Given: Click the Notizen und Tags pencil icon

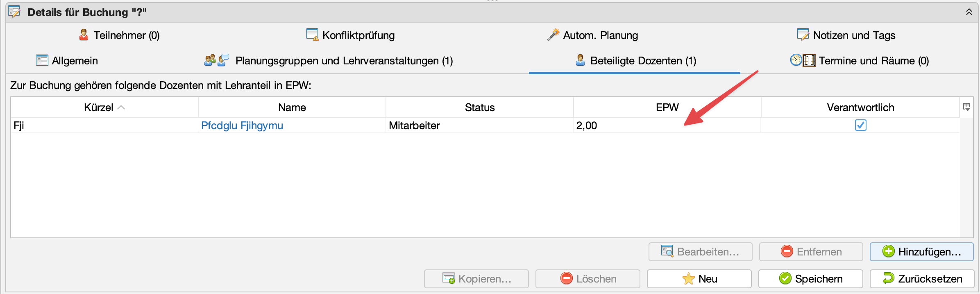Looking at the screenshot, I should click(803, 35).
